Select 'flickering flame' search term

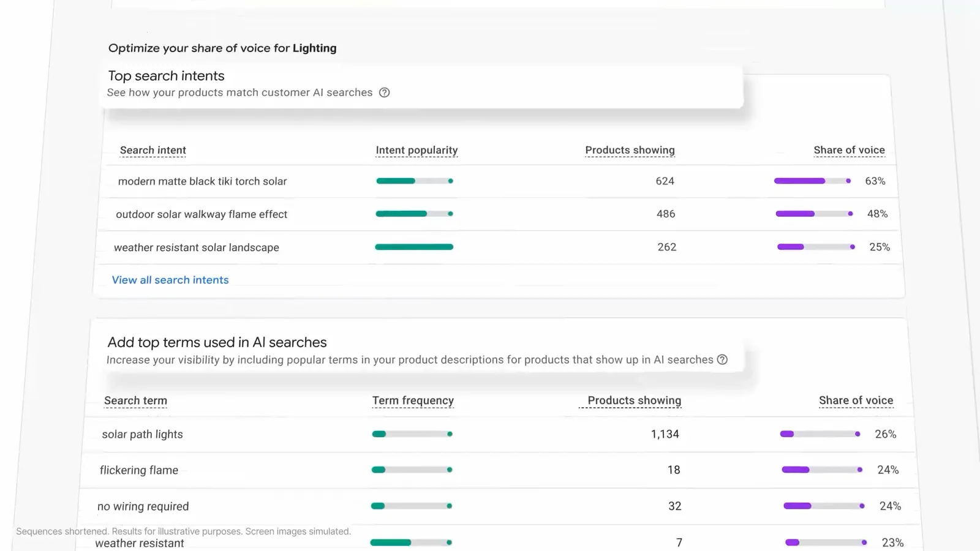[x=139, y=470]
